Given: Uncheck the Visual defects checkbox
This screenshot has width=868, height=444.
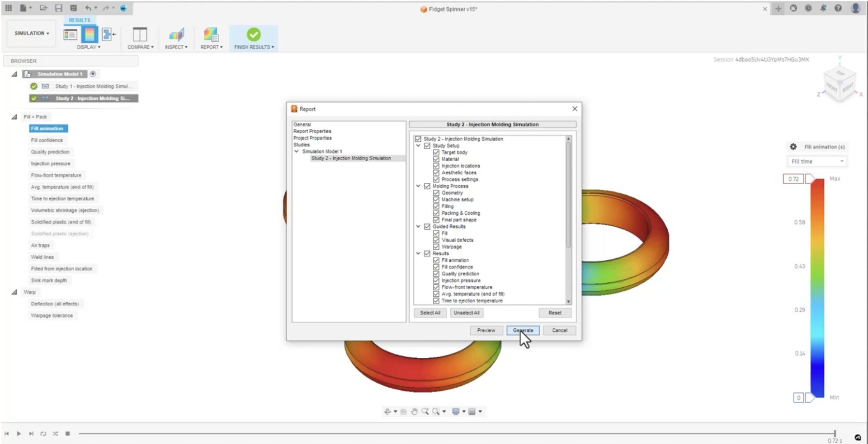Looking at the screenshot, I should pos(436,240).
